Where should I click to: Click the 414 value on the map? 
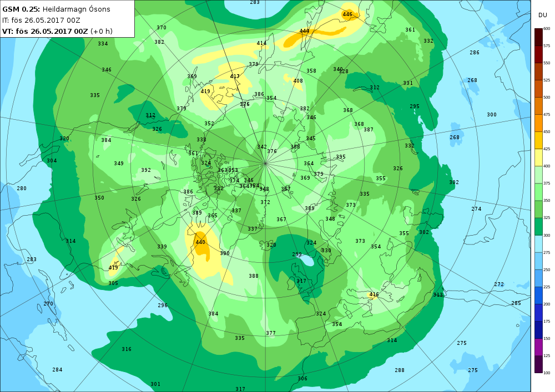[x=261, y=43]
